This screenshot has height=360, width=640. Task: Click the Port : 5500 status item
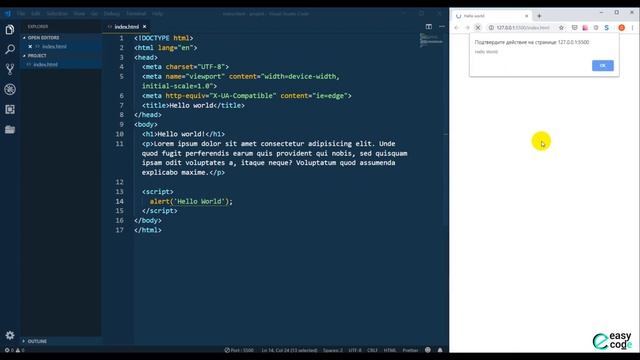[x=239, y=350]
